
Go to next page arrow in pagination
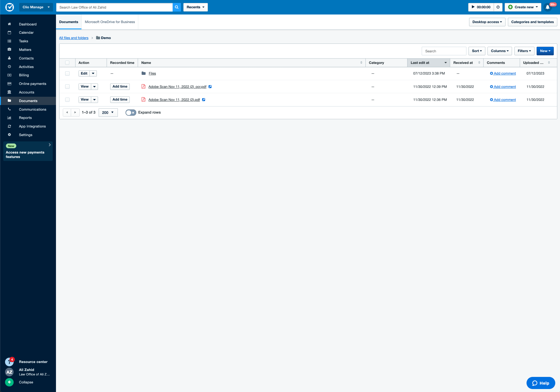75,112
